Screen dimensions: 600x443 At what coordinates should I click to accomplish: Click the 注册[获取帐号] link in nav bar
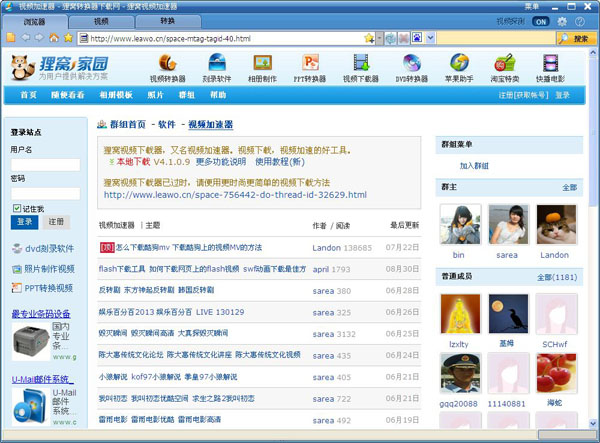click(523, 95)
